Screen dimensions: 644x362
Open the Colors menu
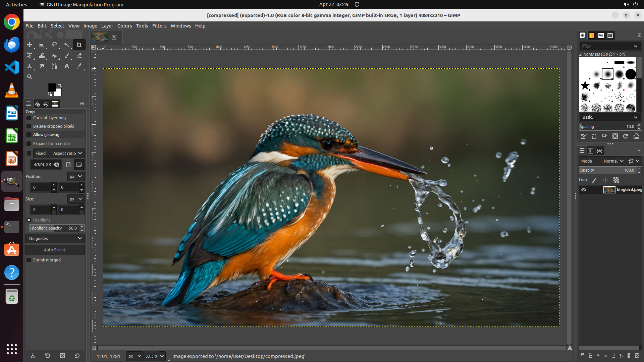pos(124,26)
